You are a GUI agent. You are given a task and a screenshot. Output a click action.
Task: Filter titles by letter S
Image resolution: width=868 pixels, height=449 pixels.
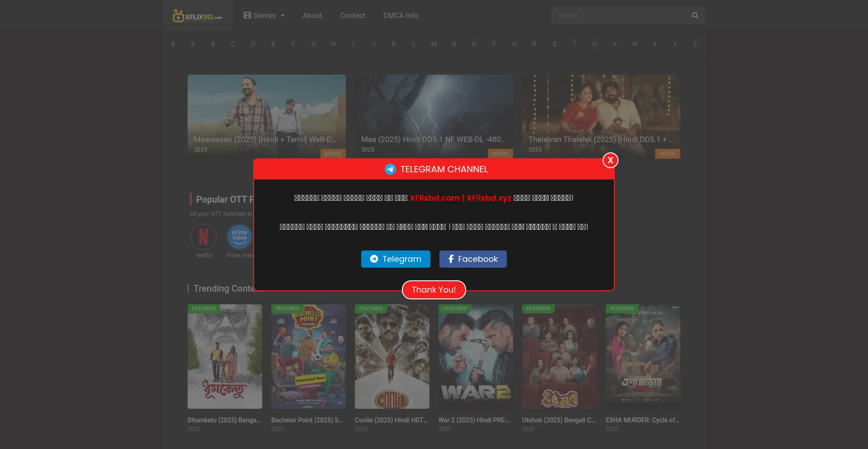[x=554, y=44]
